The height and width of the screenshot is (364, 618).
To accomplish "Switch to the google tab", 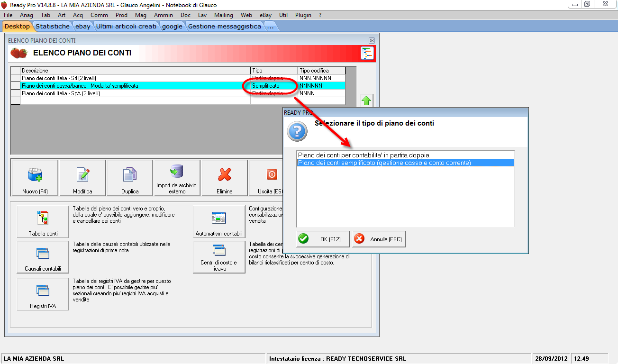I will point(172,26).
